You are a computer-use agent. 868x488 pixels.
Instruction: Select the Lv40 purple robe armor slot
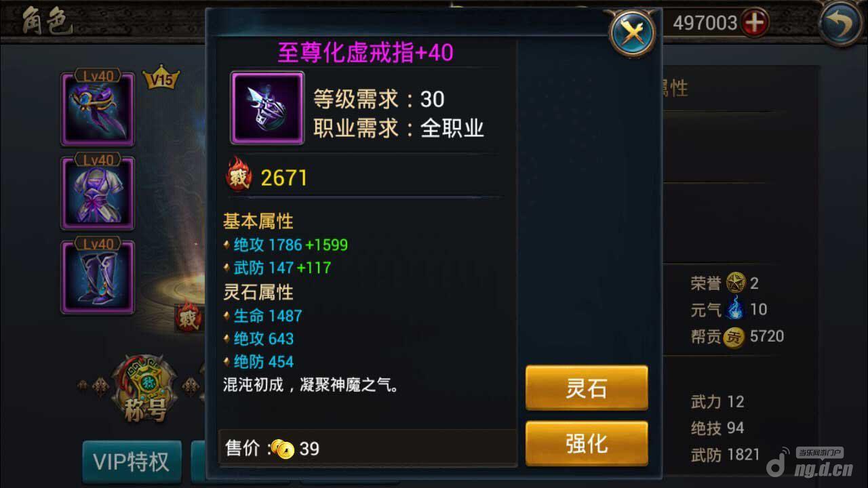[x=98, y=193]
